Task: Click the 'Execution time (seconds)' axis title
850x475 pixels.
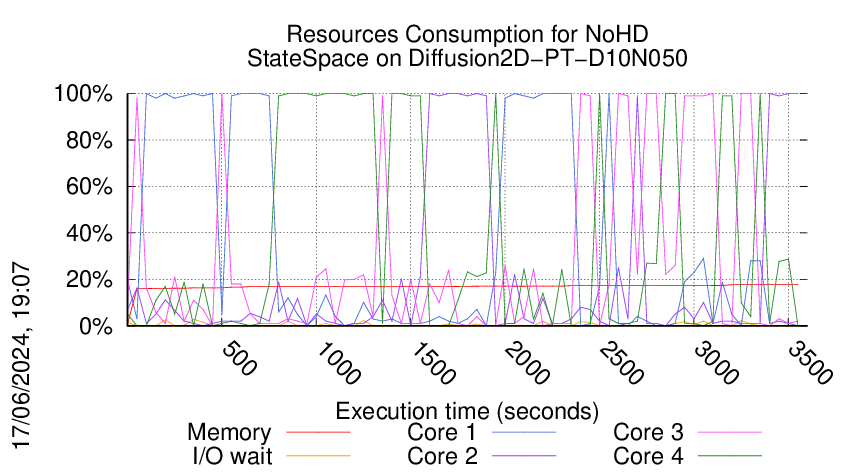Action: click(x=467, y=411)
